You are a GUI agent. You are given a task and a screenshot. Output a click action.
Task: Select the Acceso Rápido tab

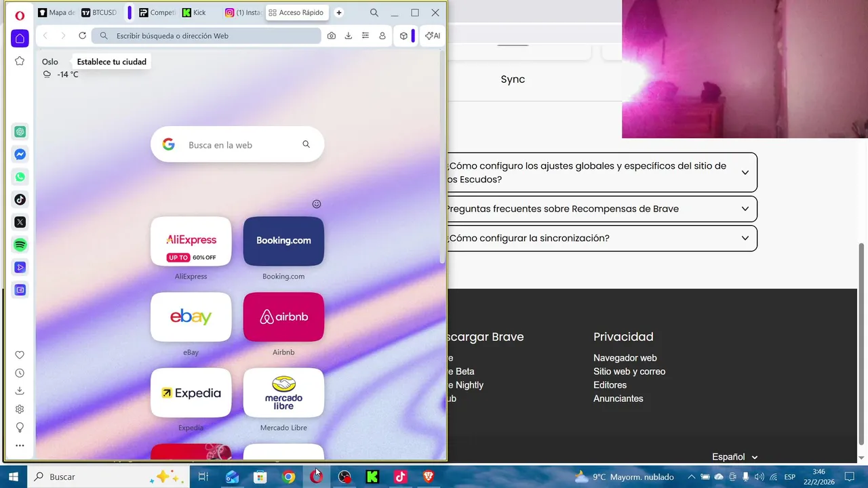coord(297,13)
